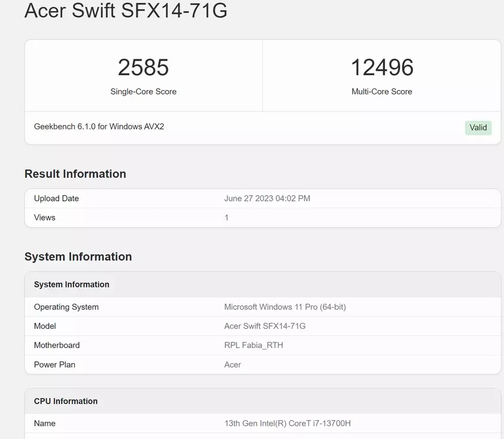Click the Power Plan row label
The image size is (504, 439).
click(x=55, y=364)
